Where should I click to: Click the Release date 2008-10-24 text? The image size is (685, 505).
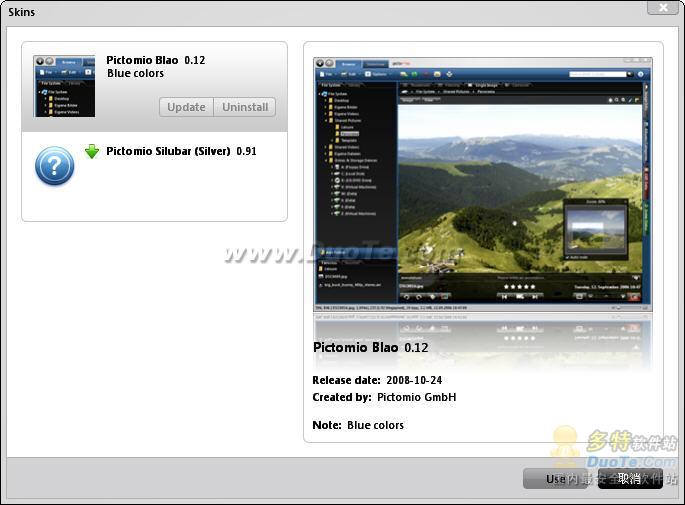(x=377, y=380)
